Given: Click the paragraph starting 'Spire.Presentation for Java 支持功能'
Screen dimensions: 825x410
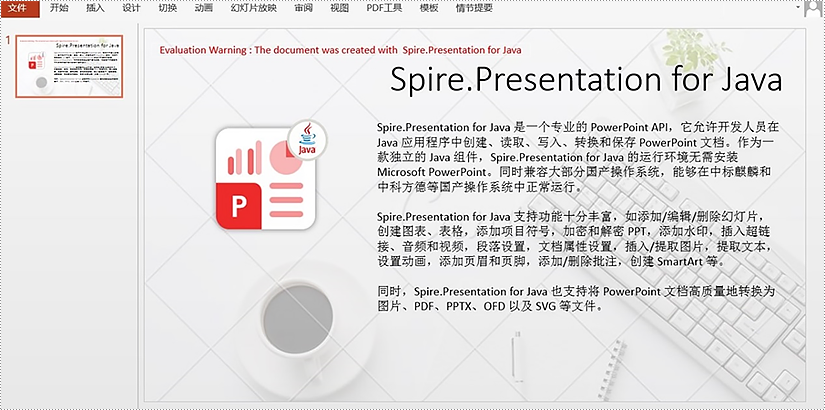Looking at the screenshot, I should [574, 239].
